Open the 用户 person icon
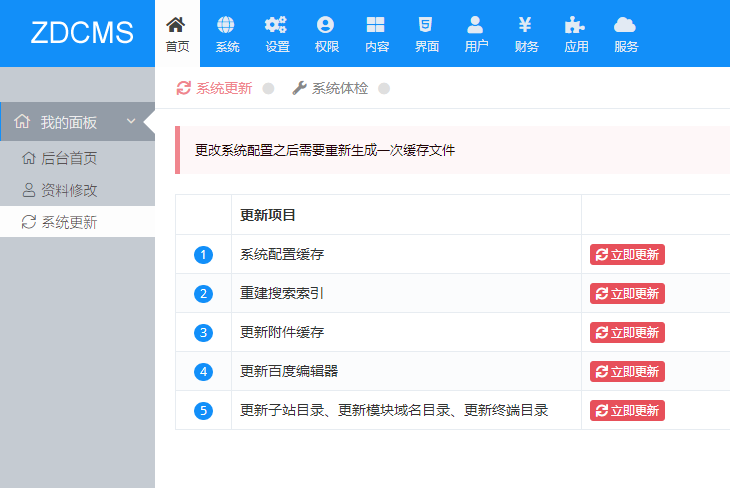The height and width of the screenshot is (488, 730). click(476, 33)
